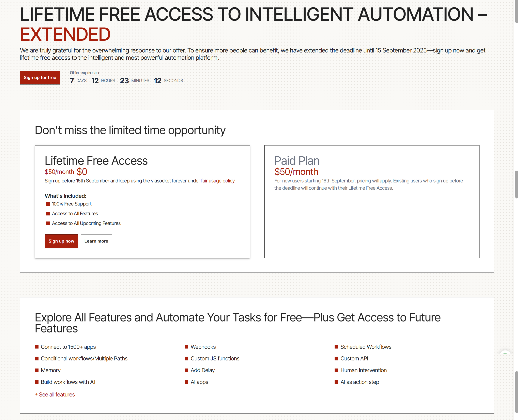Open the Learn more button
This screenshot has width=519, height=420.
pos(96,241)
